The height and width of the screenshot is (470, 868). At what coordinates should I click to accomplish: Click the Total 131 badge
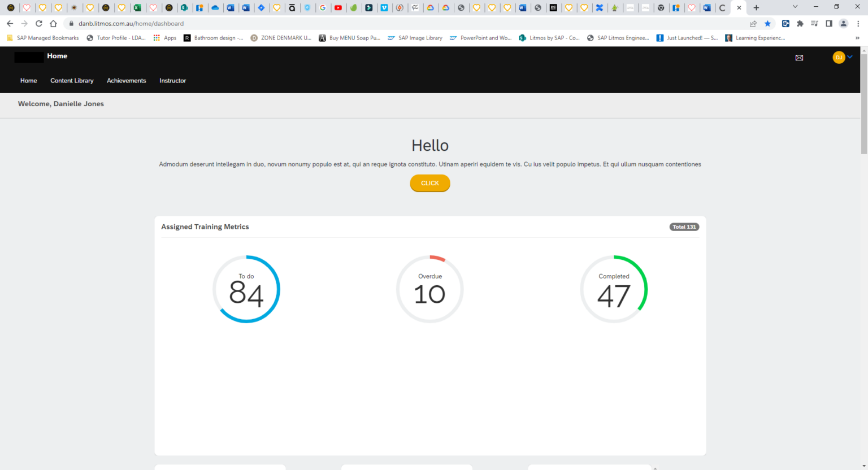tap(684, 227)
